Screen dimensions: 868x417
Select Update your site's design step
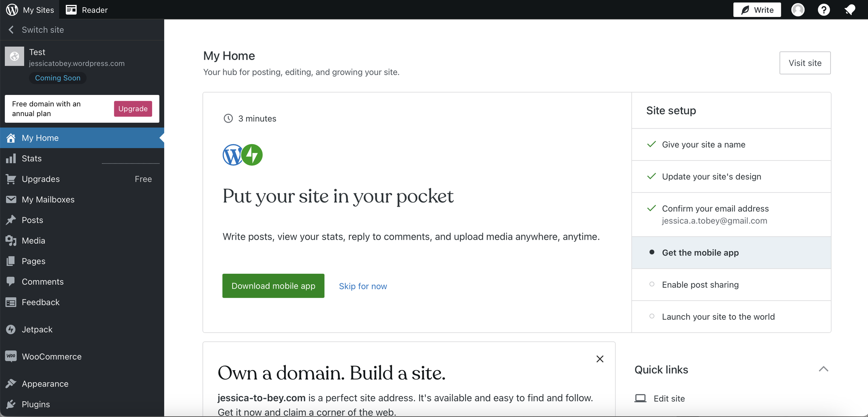pyautogui.click(x=731, y=177)
